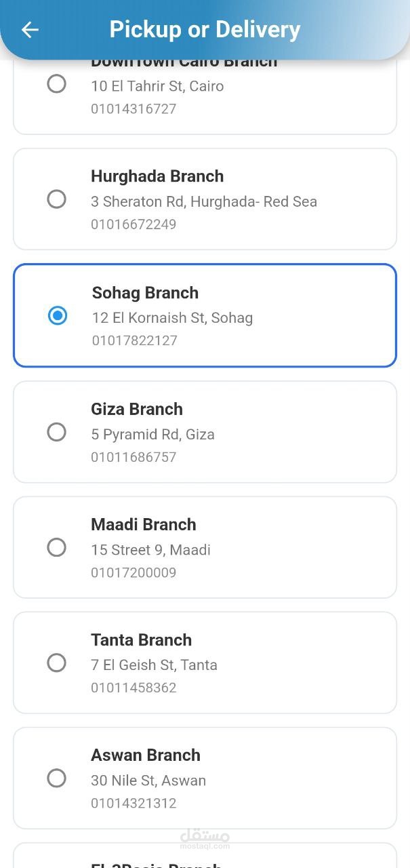The height and width of the screenshot is (868, 410).
Task: Tap the back arrow icon
Action: point(30,30)
